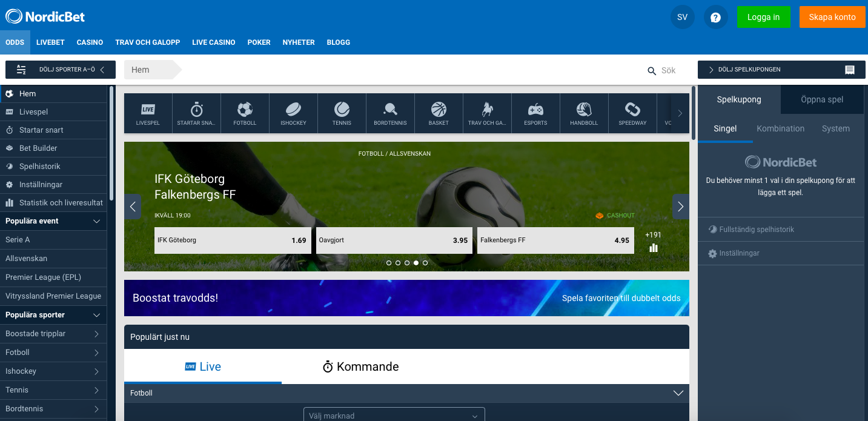Image resolution: width=868 pixels, height=421 pixels.
Task: Bet on IFK Göteborg at odds 1.69
Action: pos(233,240)
